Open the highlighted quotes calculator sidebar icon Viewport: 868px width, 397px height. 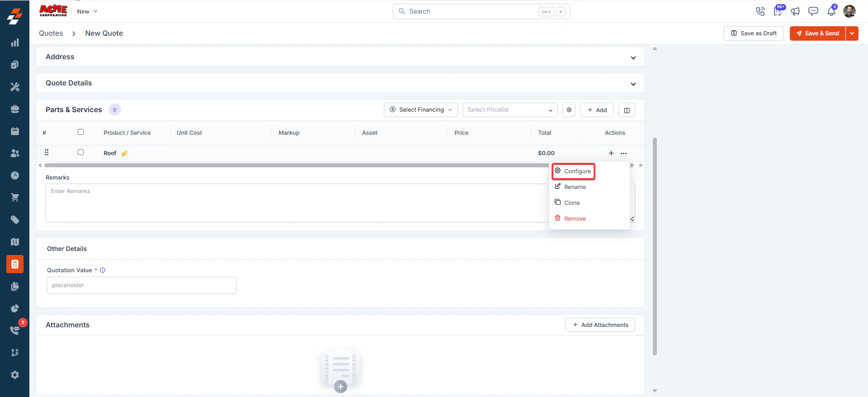(x=15, y=264)
